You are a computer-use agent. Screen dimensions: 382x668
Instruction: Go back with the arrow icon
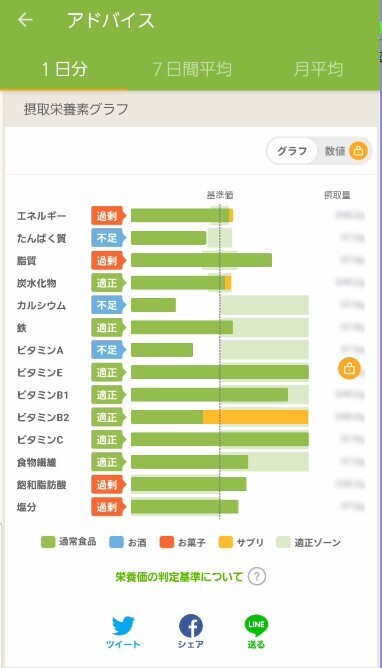click(x=26, y=20)
